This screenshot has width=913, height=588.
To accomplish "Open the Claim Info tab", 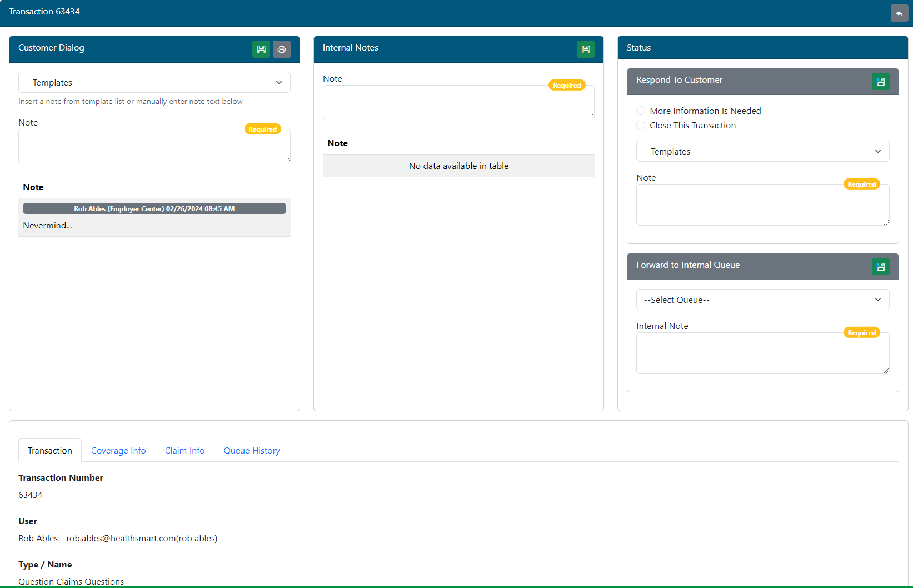I will 184,451.
